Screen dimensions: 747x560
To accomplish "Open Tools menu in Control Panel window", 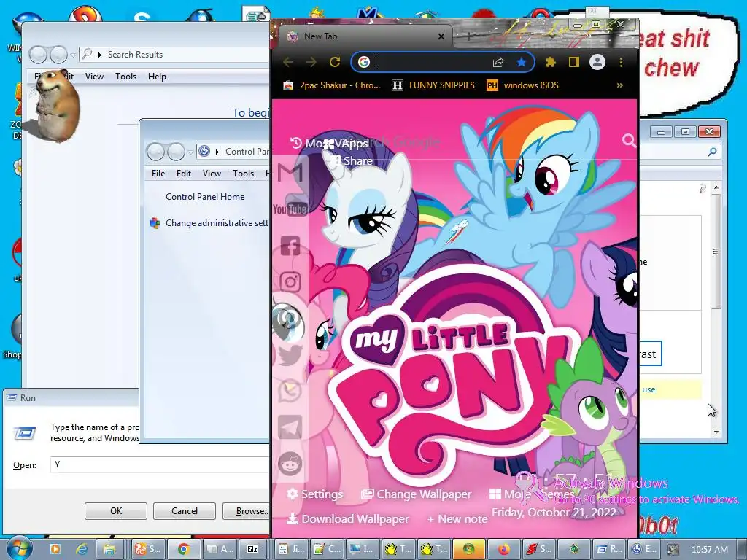I will pos(243,174).
